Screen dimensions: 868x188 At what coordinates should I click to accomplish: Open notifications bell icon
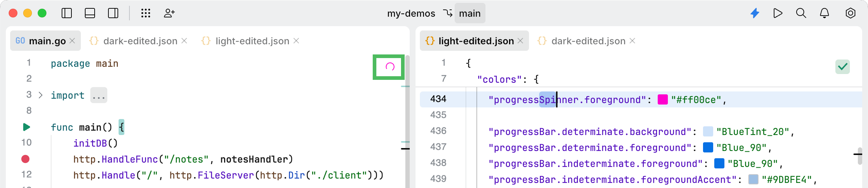[824, 13]
